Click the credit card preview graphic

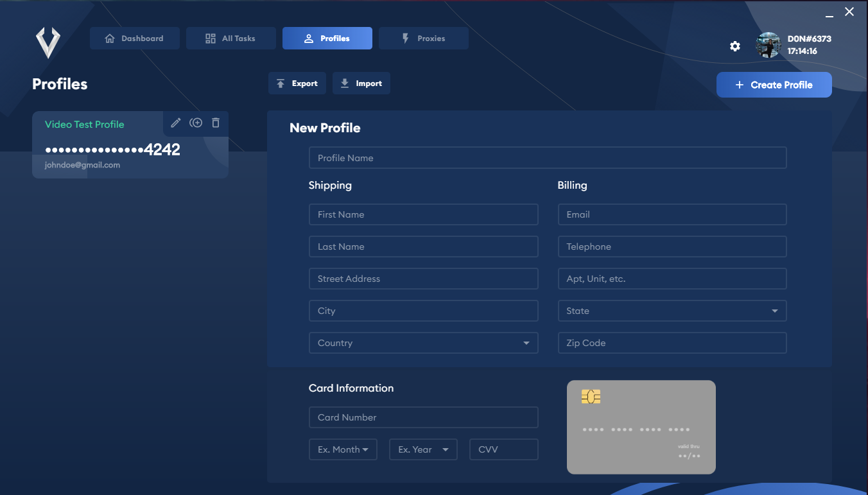(641, 427)
